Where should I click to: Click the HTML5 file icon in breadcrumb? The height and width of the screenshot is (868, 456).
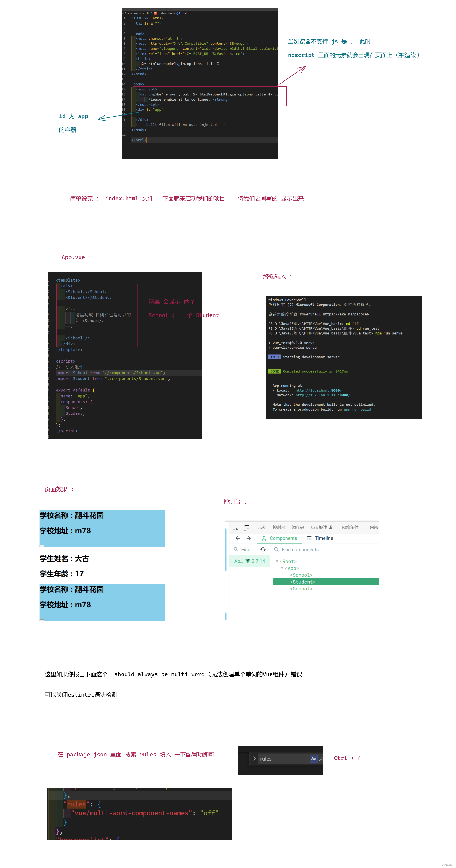[x=155, y=13]
